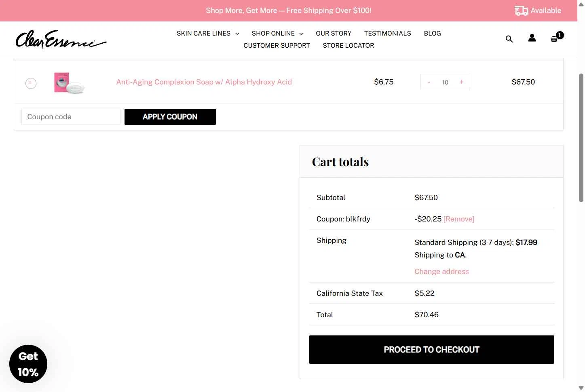Viewport: 585px width, 392px height.
Task: Click the Cart totals heading
Action: click(x=340, y=162)
